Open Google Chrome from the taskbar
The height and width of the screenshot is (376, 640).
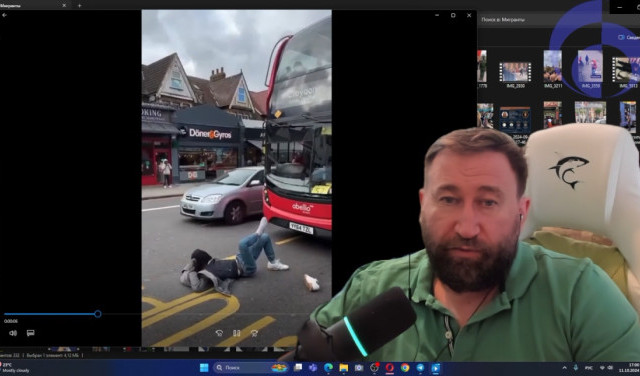405,367
